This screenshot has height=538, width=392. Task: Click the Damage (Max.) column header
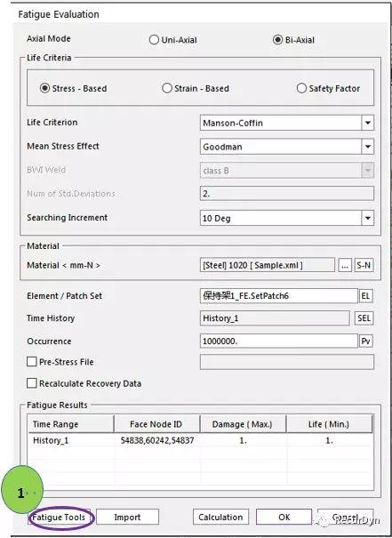pos(243,424)
